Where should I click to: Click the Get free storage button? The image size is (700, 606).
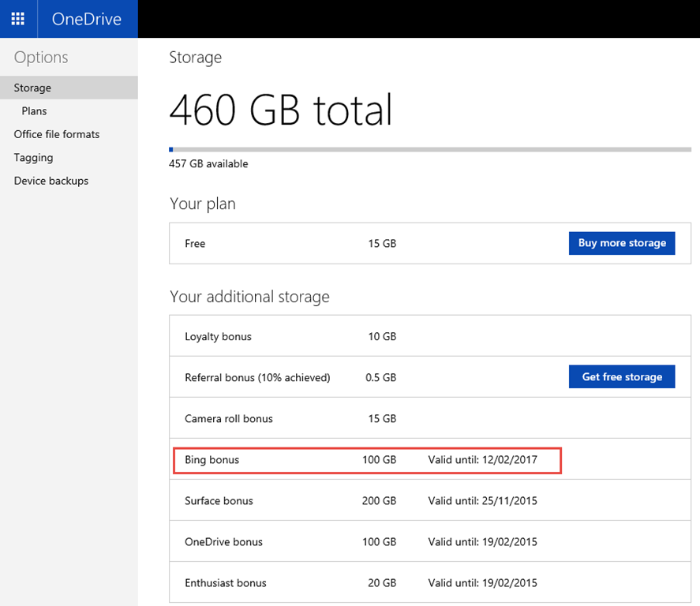tap(622, 377)
